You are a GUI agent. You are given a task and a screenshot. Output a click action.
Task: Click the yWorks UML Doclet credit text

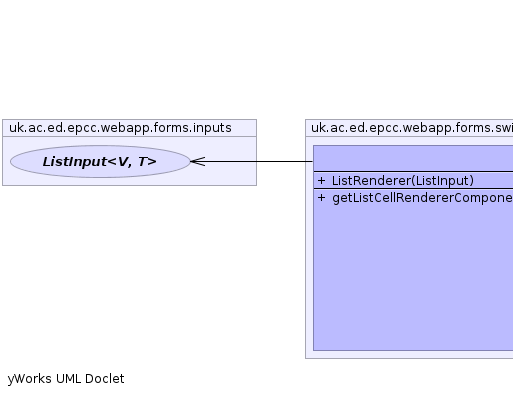pyautogui.click(x=66, y=379)
